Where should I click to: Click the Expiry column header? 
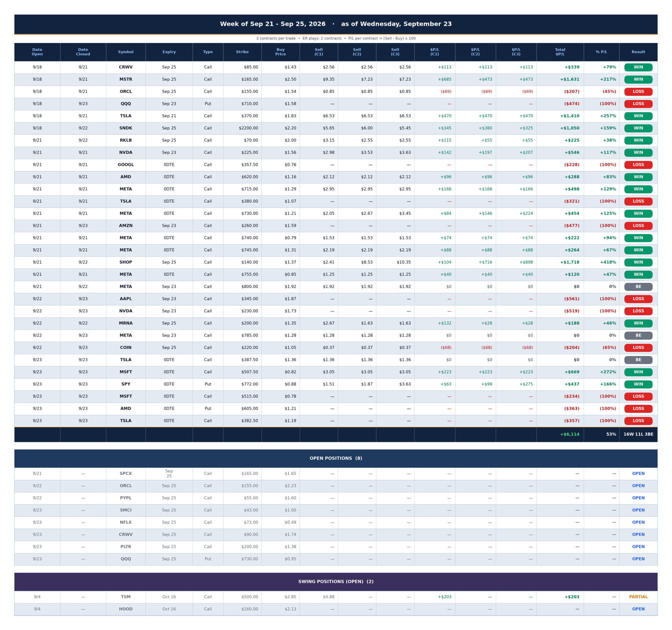(169, 52)
